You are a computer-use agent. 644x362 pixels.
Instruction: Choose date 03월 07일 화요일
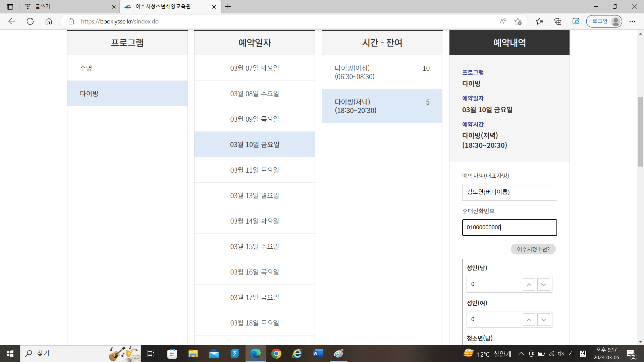pos(255,68)
